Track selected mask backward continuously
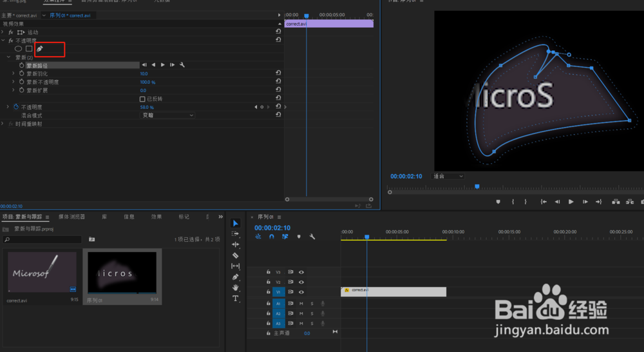This screenshot has height=352, width=644. pyautogui.click(x=154, y=65)
